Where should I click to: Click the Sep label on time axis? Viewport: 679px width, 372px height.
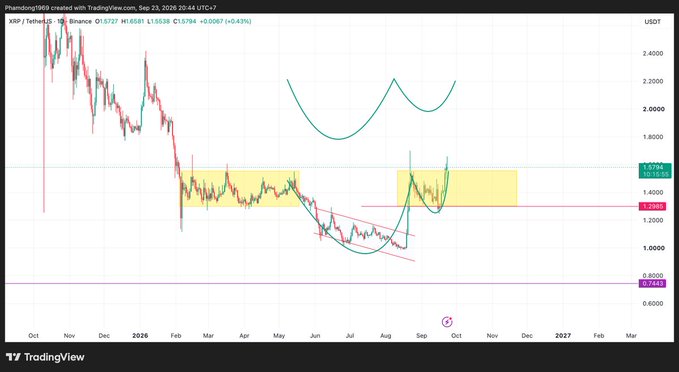tap(421, 336)
